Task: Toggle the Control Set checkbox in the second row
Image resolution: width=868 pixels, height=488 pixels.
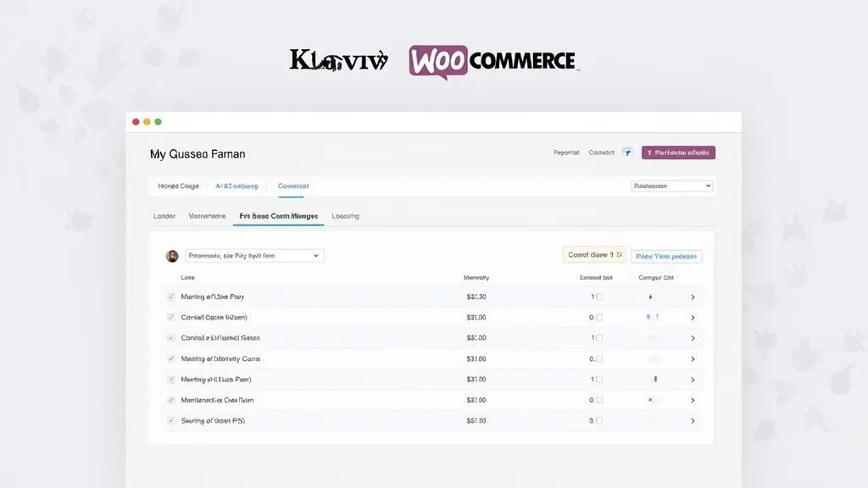Action: (599, 317)
